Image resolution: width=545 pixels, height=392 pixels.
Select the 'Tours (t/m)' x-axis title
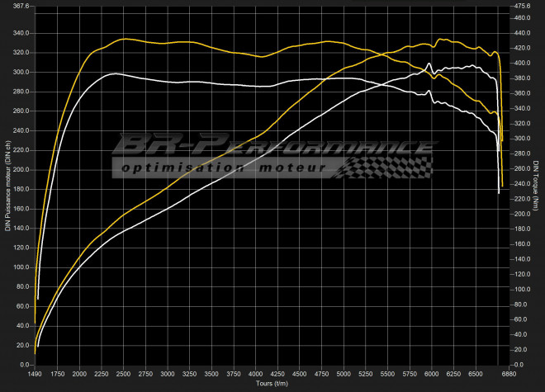[x=272, y=384]
